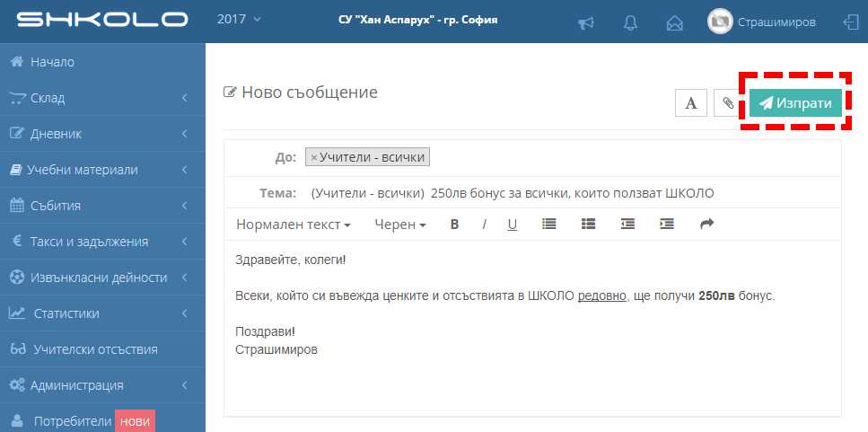Click the soccer ball icon for Извънкласни дейности
This screenshot has height=432, width=868.
click(x=17, y=277)
